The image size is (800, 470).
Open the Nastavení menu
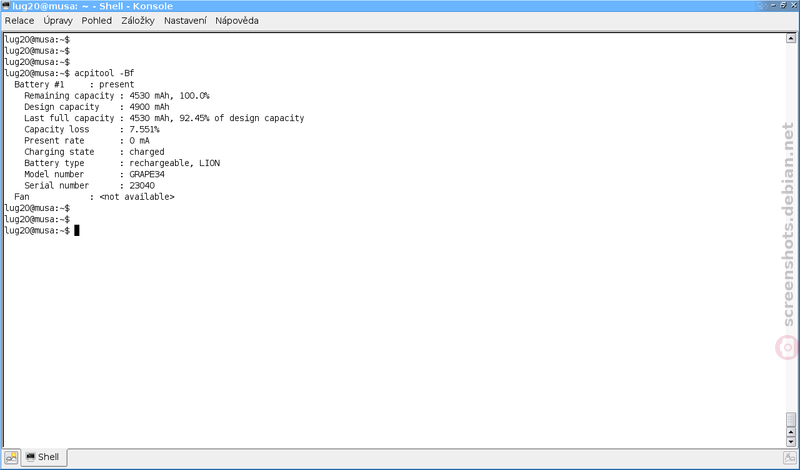185,21
